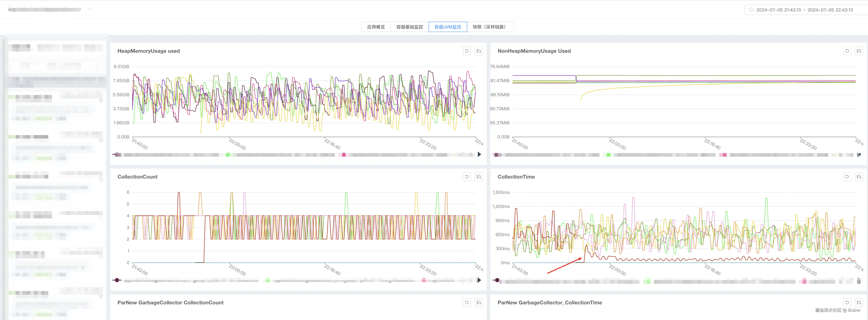Zoom out ParNew GarbageCollector_CollectionTime chart
This screenshot has width=868, height=320.
[x=859, y=302]
